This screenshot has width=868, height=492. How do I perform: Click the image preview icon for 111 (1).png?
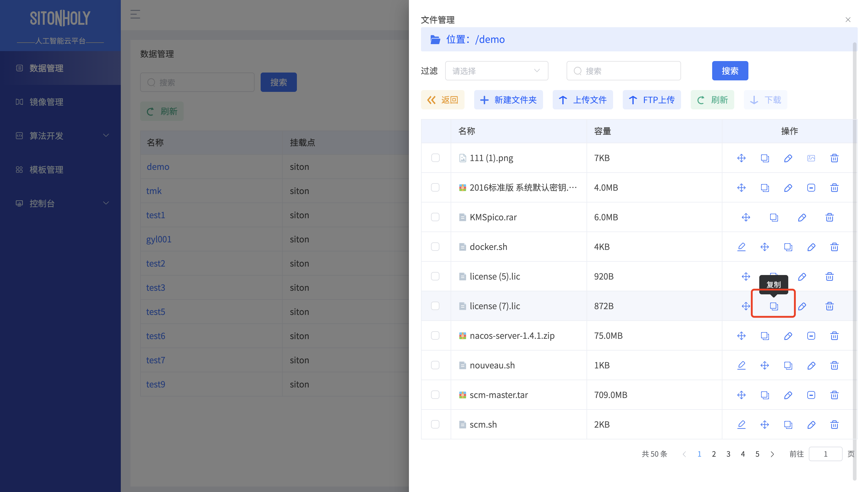(811, 158)
